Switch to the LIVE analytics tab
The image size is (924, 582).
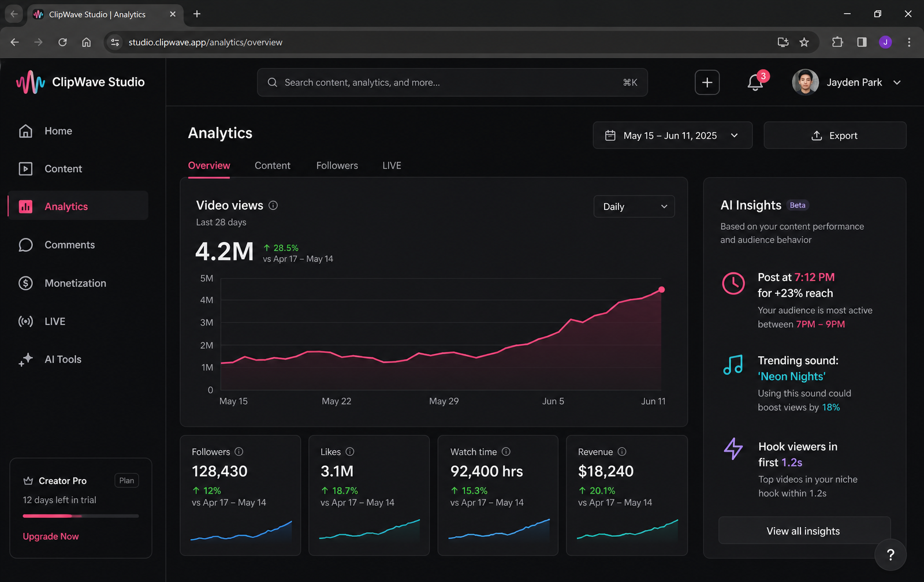392,166
